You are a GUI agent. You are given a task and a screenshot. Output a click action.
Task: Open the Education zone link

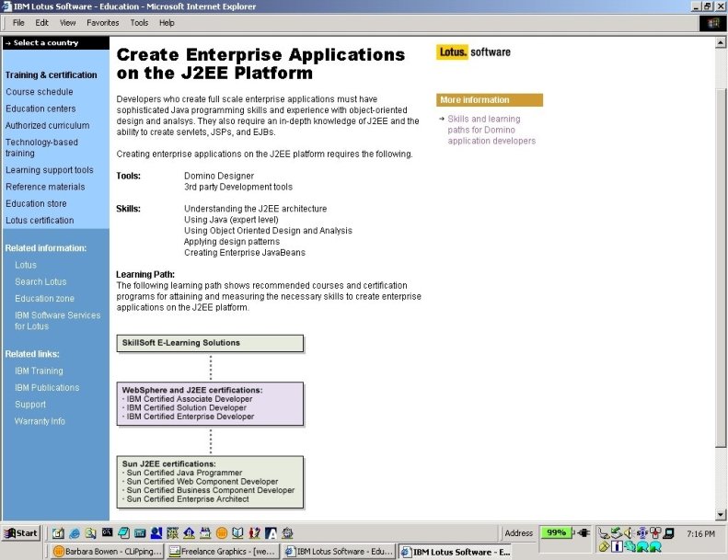[x=44, y=298]
